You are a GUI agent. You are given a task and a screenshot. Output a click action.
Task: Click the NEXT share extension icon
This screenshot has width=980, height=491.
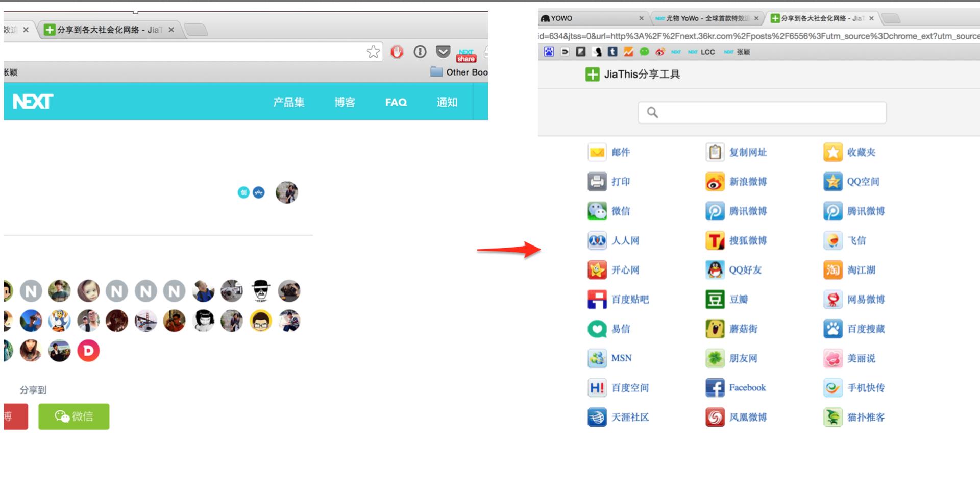coord(466,55)
